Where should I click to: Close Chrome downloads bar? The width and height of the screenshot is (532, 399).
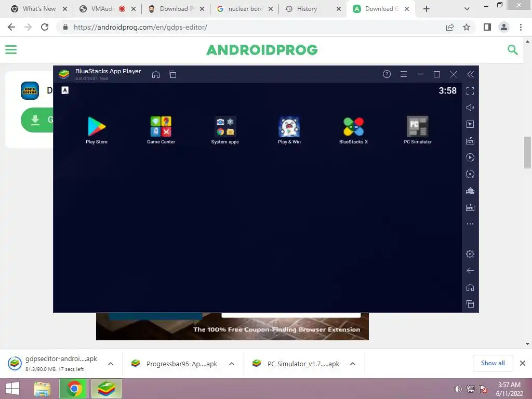[x=523, y=363]
